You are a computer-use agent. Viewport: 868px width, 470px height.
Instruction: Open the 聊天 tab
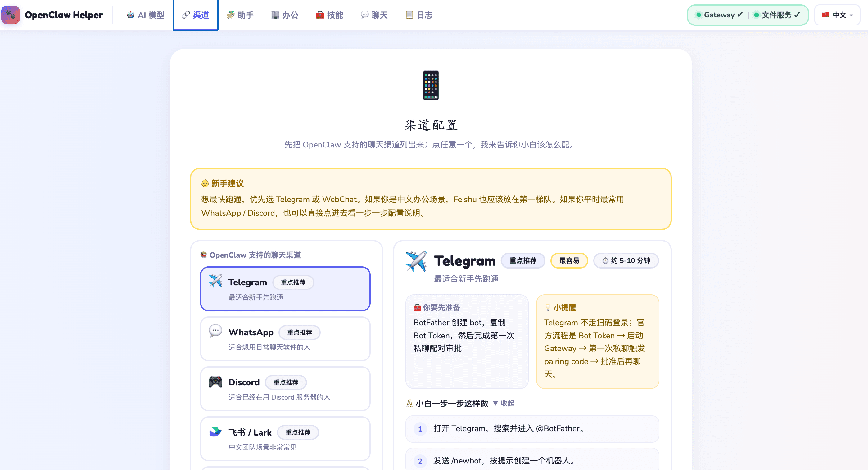point(374,15)
